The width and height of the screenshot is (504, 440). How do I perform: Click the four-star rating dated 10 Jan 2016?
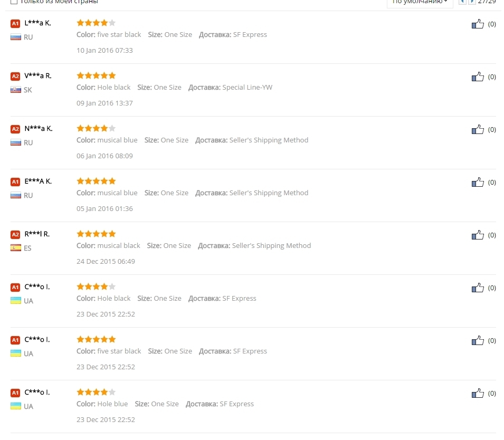[x=96, y=23]
